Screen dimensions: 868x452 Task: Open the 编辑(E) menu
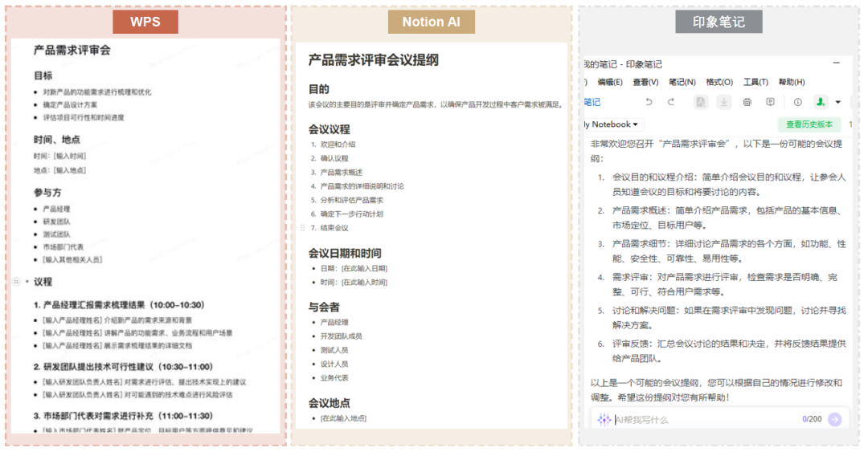[x=609, y=82]
